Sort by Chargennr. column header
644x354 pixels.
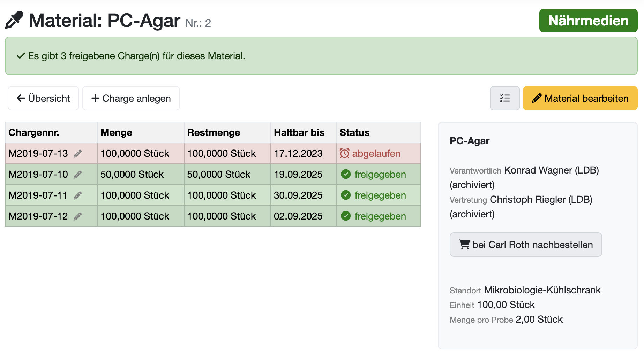(x=34, y=132)
